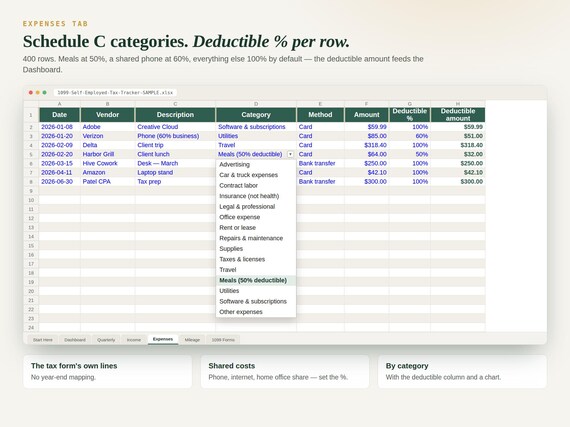Select the Harbor Grill vendor cell

(108, 154)
